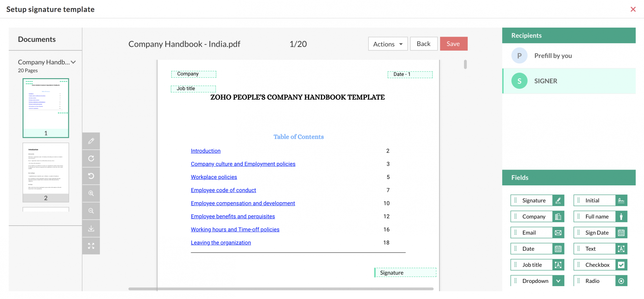Choose the Radio field label
The height and width of the screenshot is (299, 644).
[592, 281]
